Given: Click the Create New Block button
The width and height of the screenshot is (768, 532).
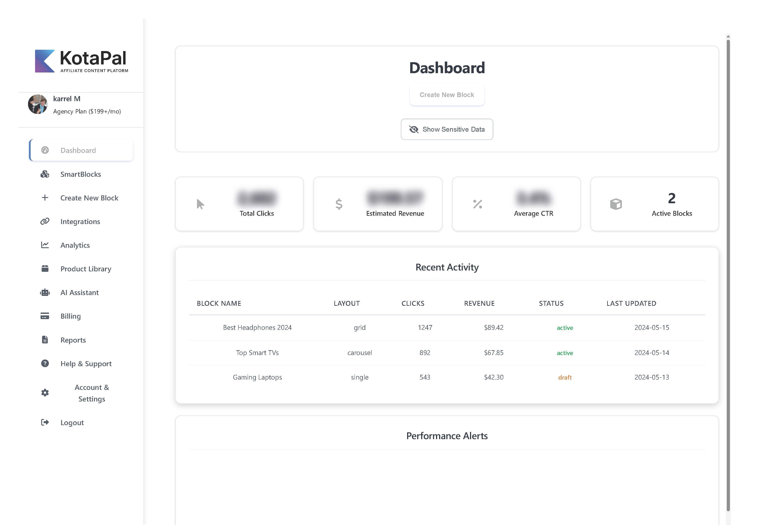Looking at the screenshot, I should click(x=447, y=95).
